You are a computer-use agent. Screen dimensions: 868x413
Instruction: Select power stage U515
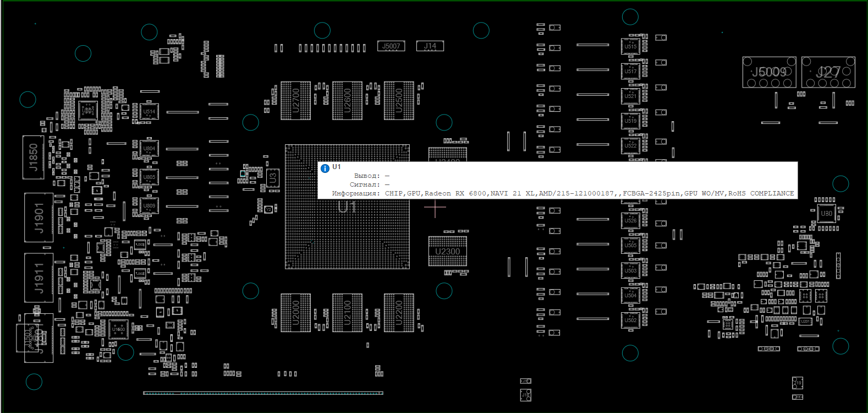coord(630,47)
